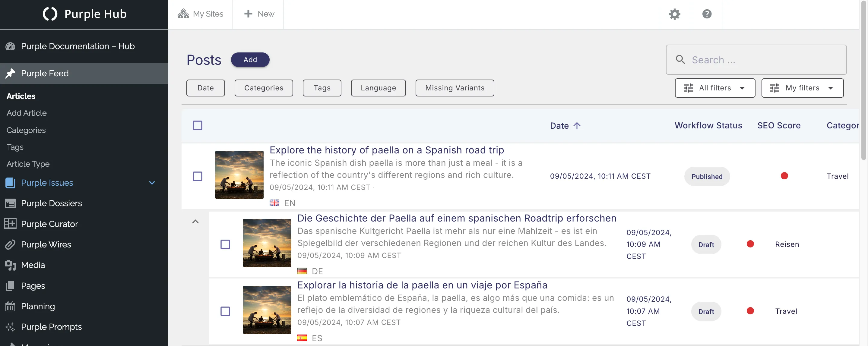Click the Spanish flag icon beside ES
868x346 pixels.
(x=302, y=338)
